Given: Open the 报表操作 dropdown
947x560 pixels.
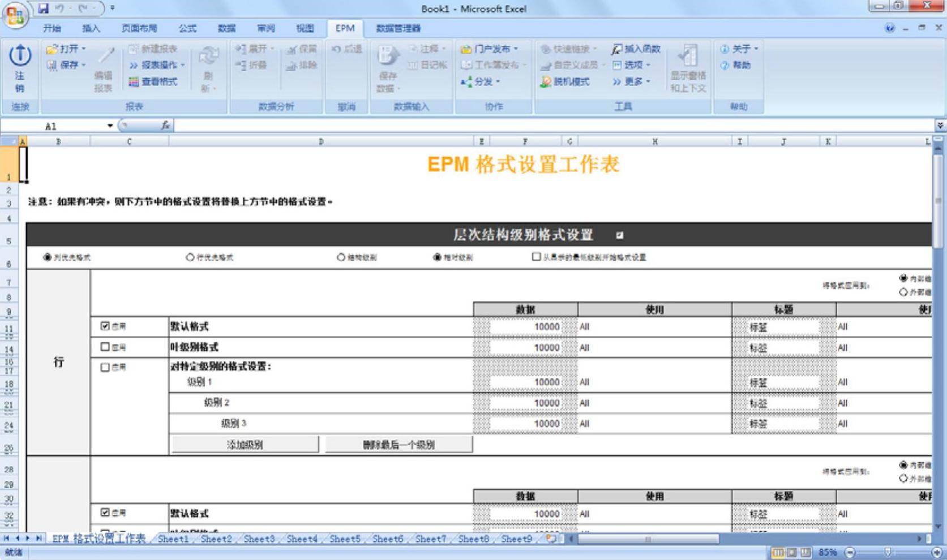Looking at the screenshot, I should [x=157, y=65].
